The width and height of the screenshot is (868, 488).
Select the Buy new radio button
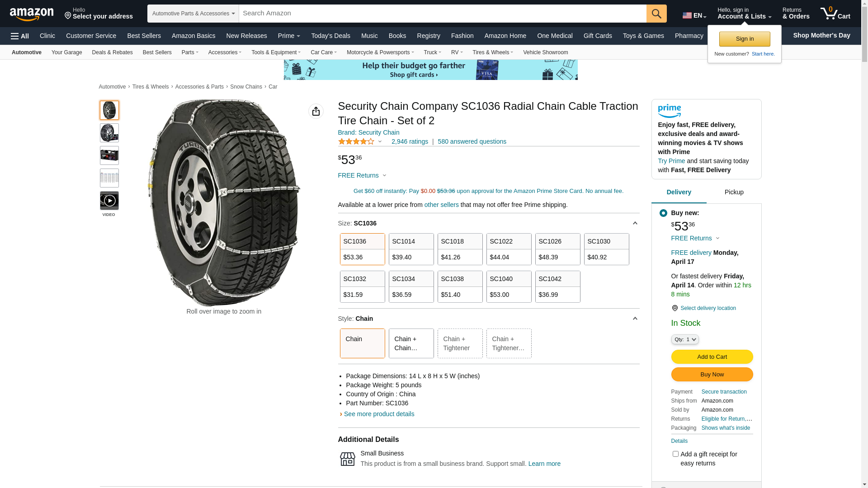[x=663, y=213]
